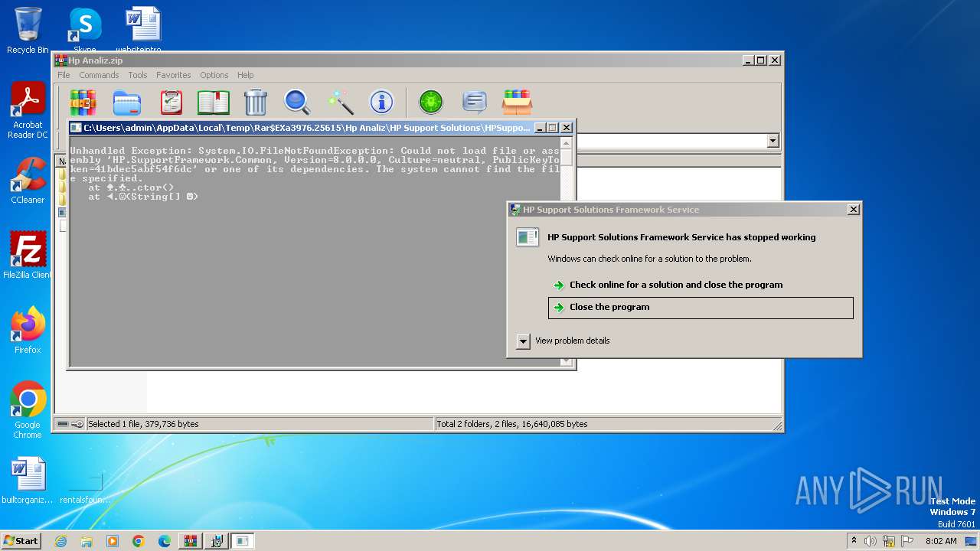
Task: Choose Check online for a solution
Action: 701,285
